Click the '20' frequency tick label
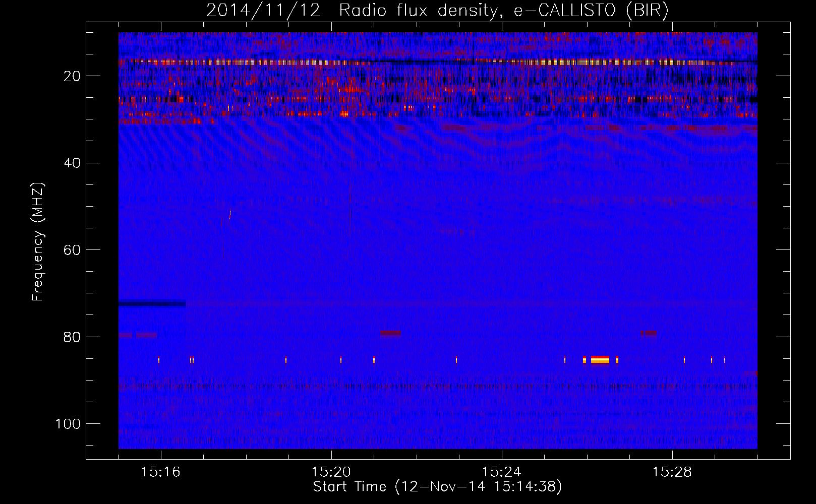This screenshot has width=816, height=504. 73,76
